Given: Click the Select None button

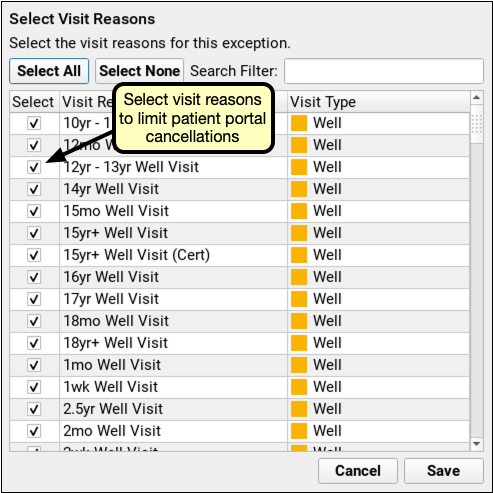Looking at the screenshot, I should (139, 71).
